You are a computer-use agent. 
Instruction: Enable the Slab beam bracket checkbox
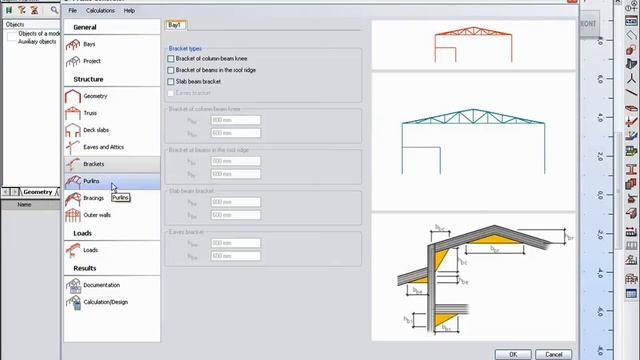(x=171, y=82)
